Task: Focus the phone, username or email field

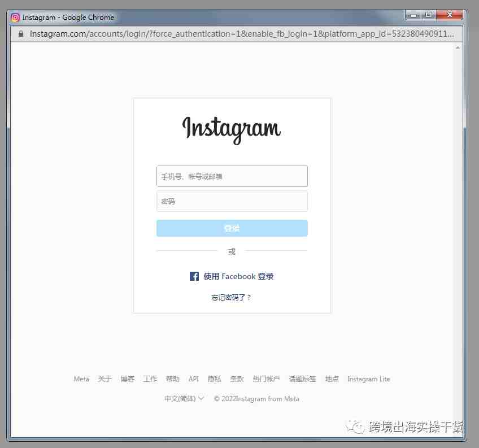Action: (232, 176)
